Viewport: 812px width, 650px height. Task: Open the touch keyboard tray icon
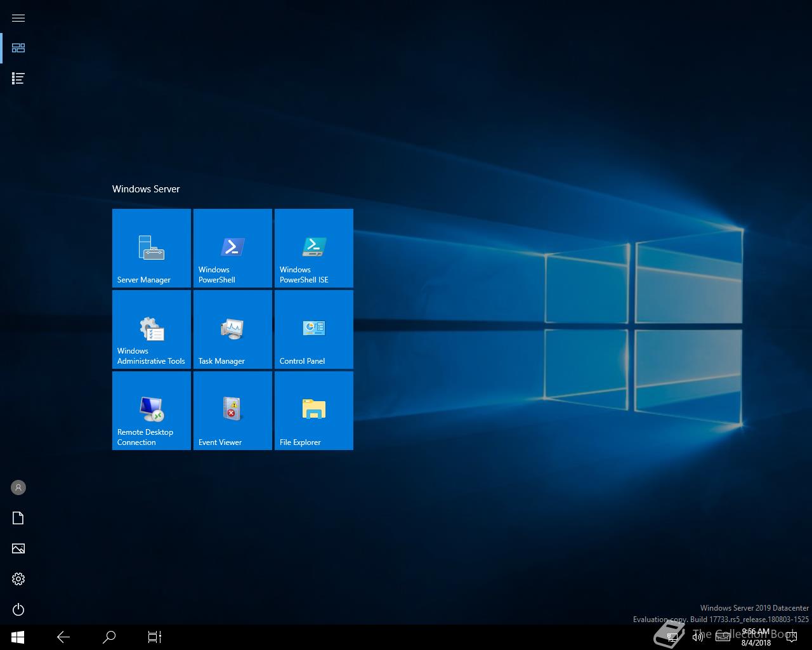(x=723, y=637)
